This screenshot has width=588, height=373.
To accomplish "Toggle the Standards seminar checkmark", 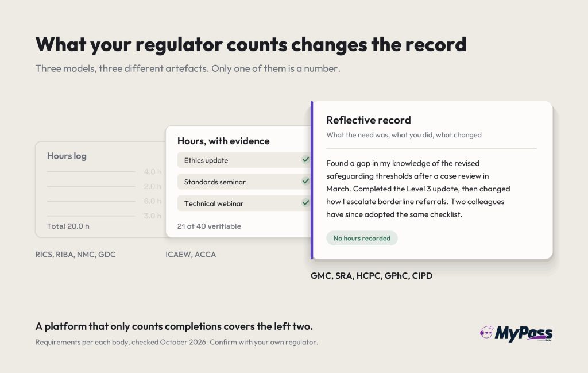I will [x=305, y=181].
